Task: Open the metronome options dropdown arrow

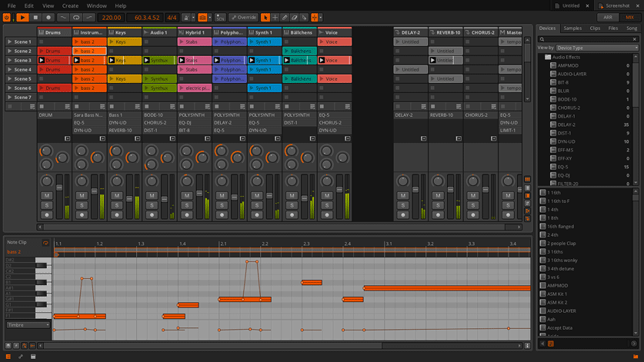Action: pyautogui.click(x=193, y=18)
